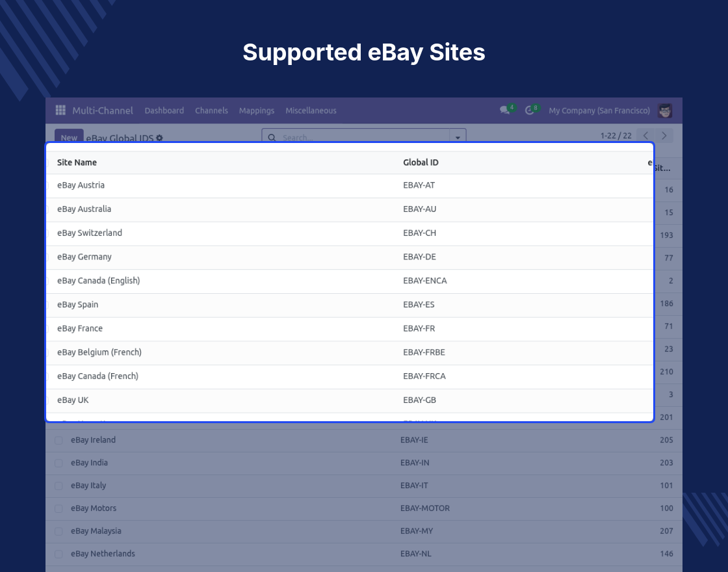Click the site ID value 146

[666, 554]
